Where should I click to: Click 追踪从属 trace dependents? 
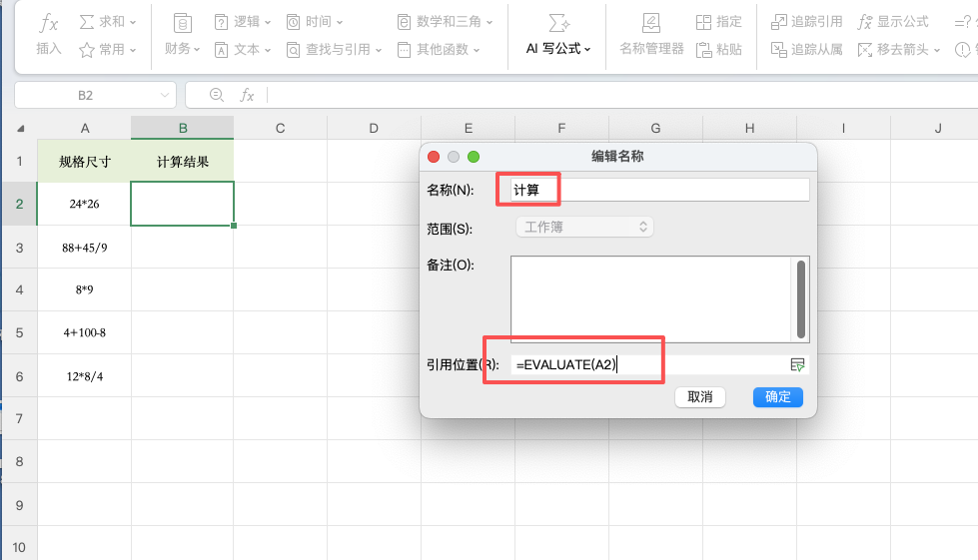point(806,49)
